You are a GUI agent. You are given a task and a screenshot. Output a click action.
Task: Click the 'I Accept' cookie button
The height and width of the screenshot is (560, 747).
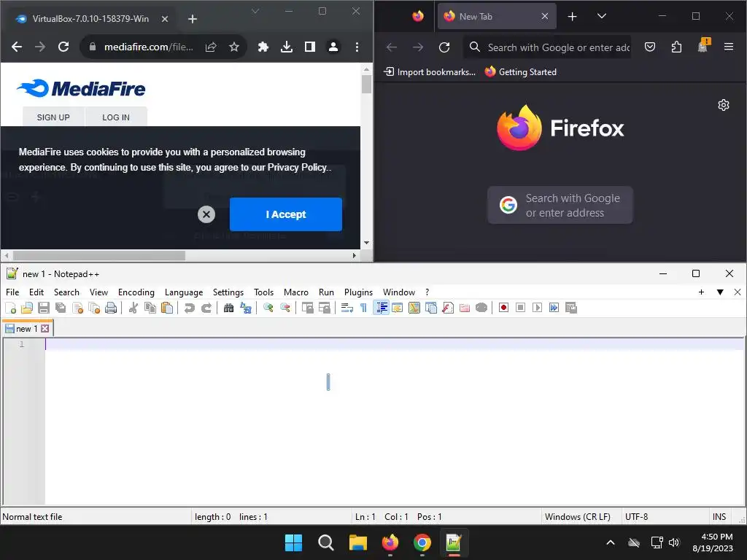tap(286, 214)
